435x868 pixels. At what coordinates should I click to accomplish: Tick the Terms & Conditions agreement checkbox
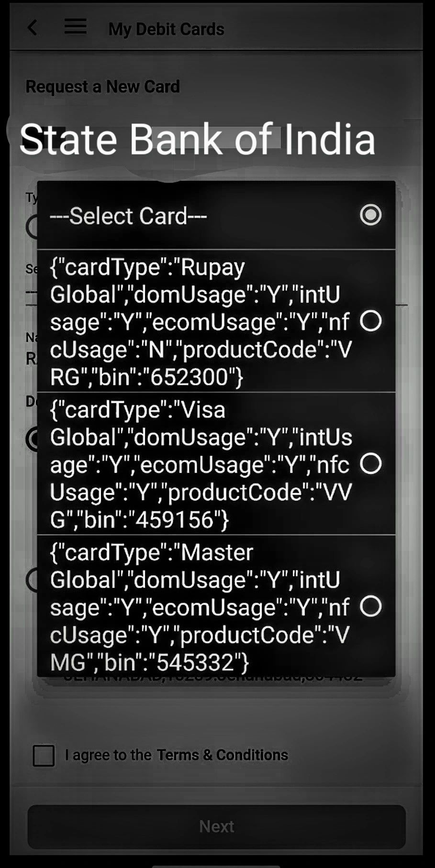(44, 756)
